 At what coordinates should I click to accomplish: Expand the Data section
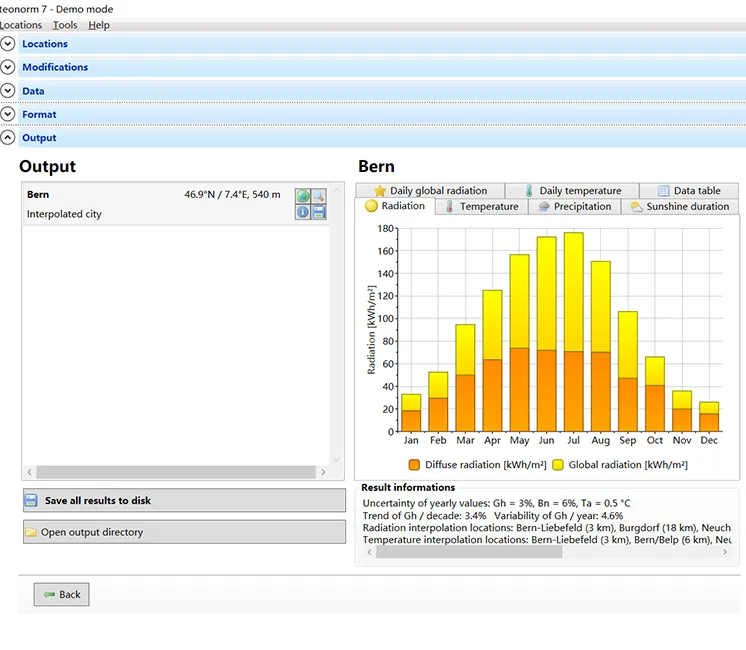click(8, 91)
